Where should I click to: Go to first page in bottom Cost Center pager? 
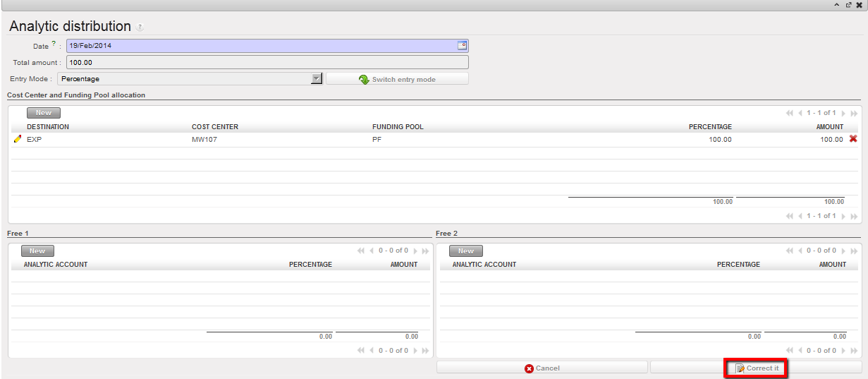click(790, 216)
